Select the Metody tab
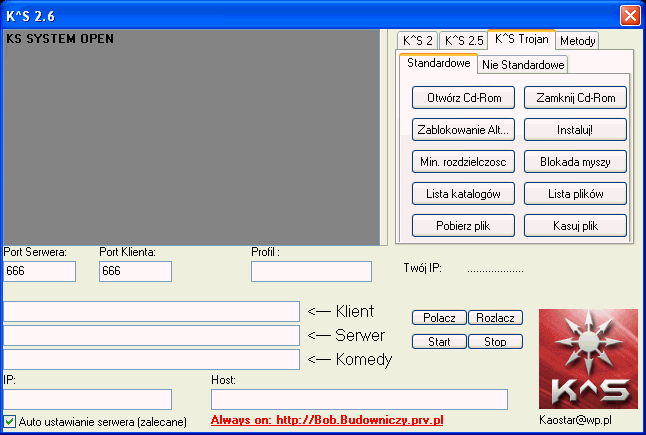Screen dimensions: 646x435 578,41
